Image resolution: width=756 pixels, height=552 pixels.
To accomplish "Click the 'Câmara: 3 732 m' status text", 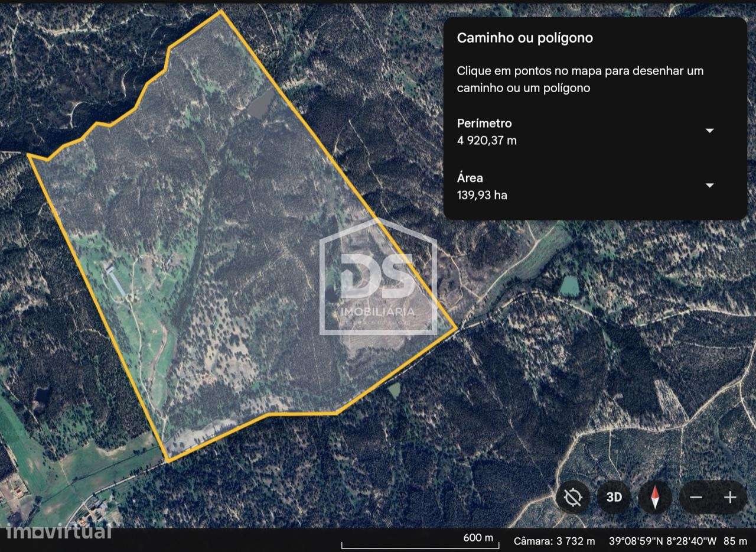I will 554,541.
